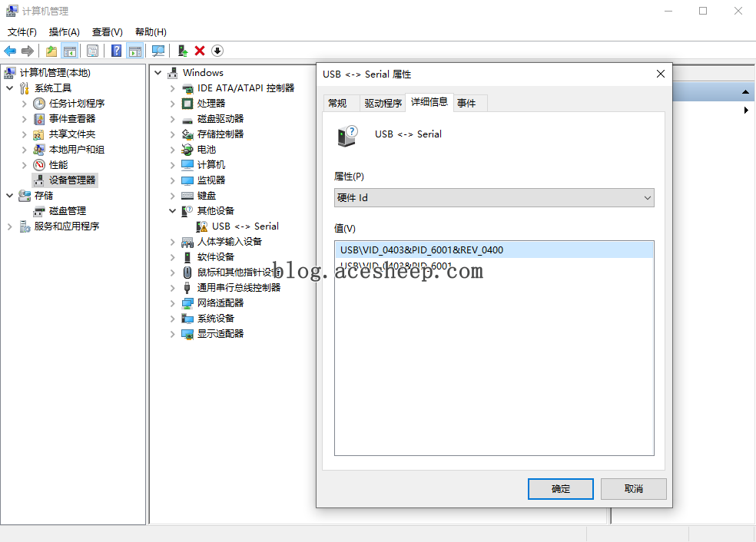The height and width of the screenshot is (542, 756).
Task: Click Update driver toolbar icon
Action: pyautogui.click(x=182, y=51)
